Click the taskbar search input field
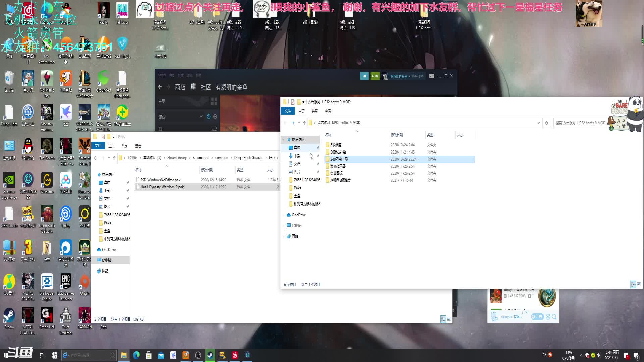Screen dimensions: 644x362 [x=90, y=355]
